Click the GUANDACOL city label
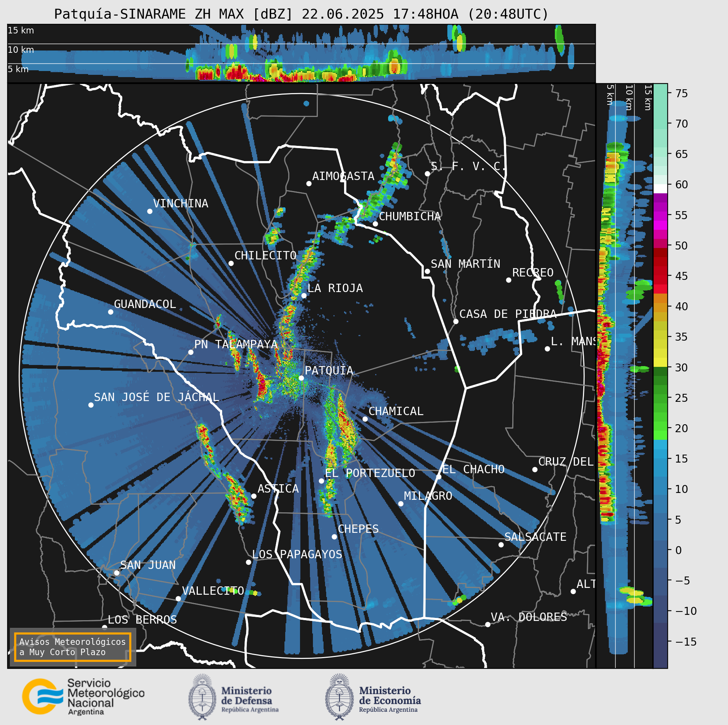 (145, 304)
